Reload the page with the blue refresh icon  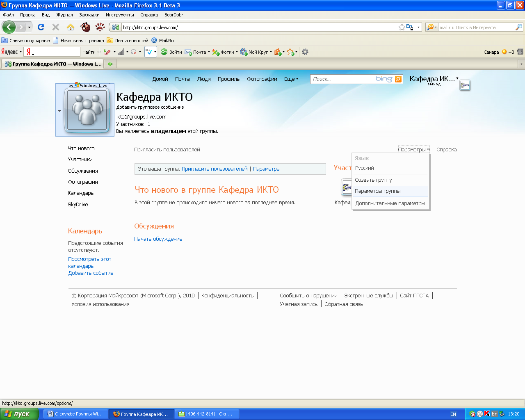click(41, 27)
